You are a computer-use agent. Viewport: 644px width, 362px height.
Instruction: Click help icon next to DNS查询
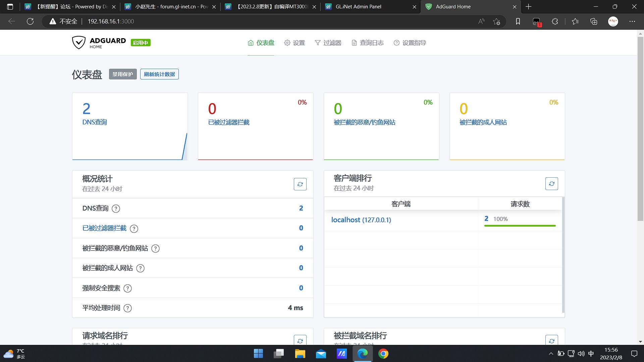point(116,208)
